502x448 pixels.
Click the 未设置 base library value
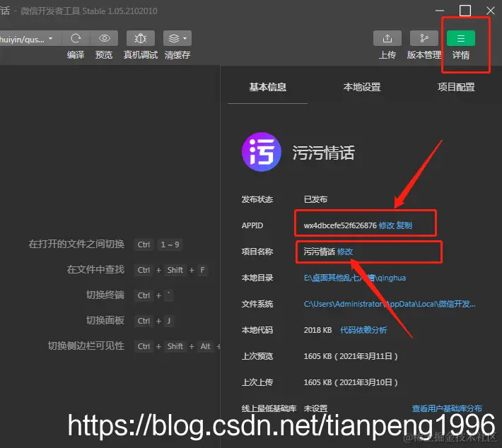(x=315, y=408)
